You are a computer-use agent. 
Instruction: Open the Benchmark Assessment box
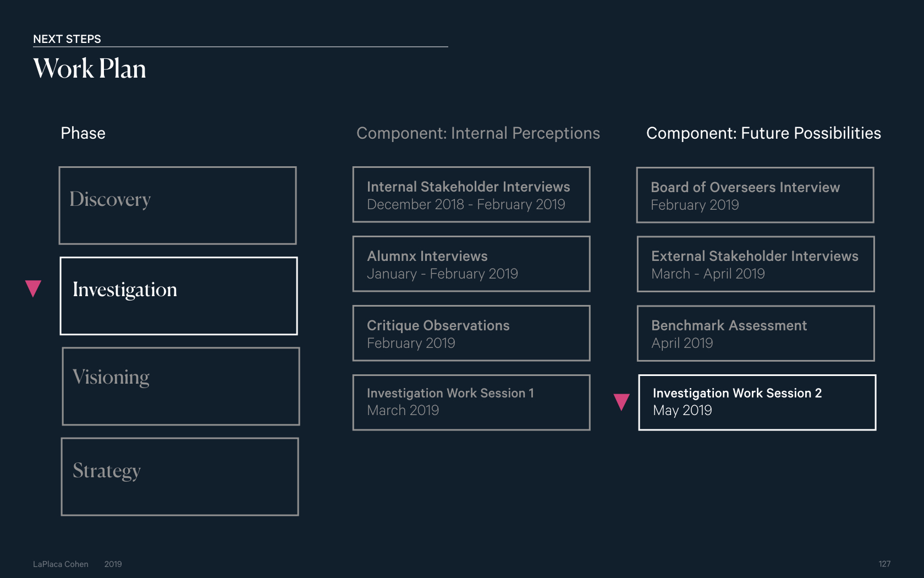coord(756,333)
